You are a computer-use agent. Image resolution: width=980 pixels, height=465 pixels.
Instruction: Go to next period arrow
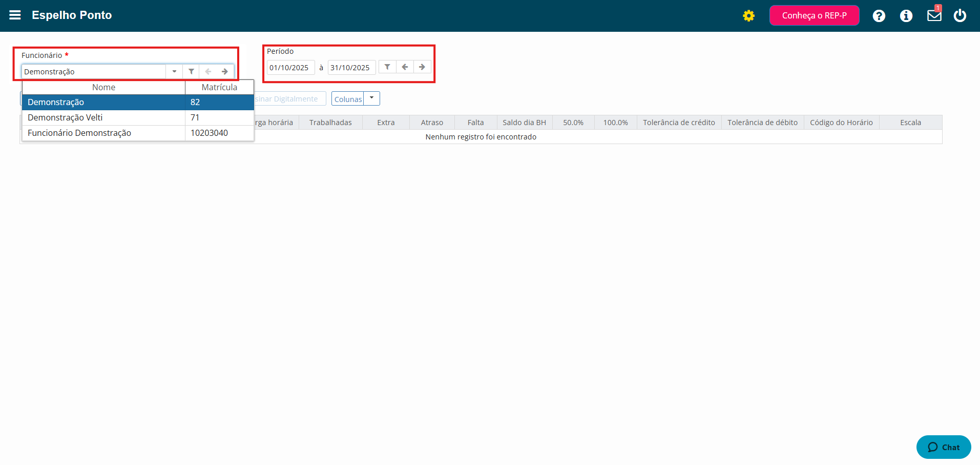pos(422,67)
